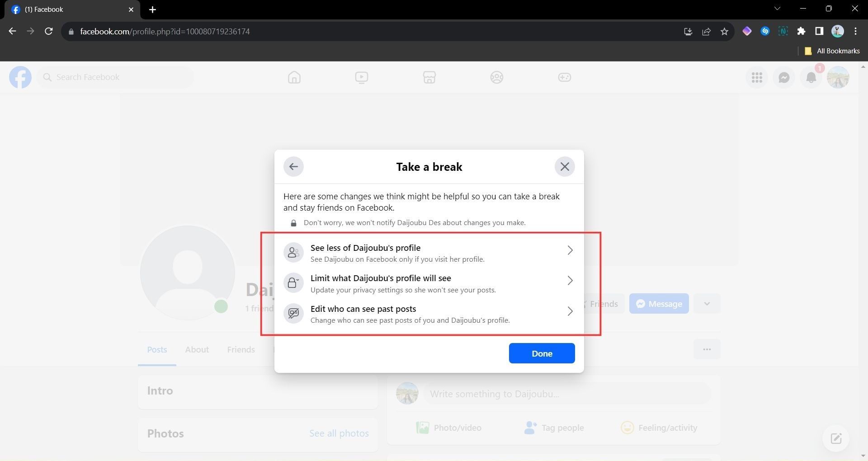Click the address bar URL
Viewport: 868px width, 461px height.
click(x=165, y=31)
